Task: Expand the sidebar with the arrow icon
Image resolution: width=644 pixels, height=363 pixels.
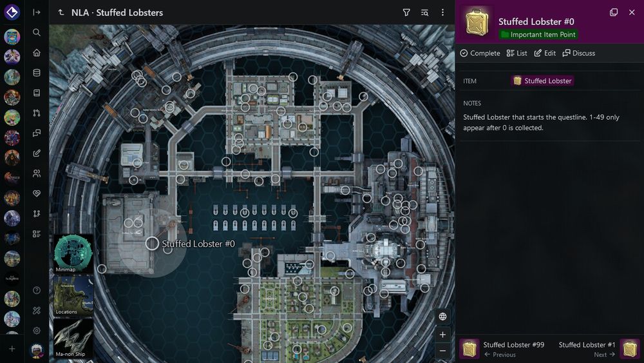Action: (37, 12)
